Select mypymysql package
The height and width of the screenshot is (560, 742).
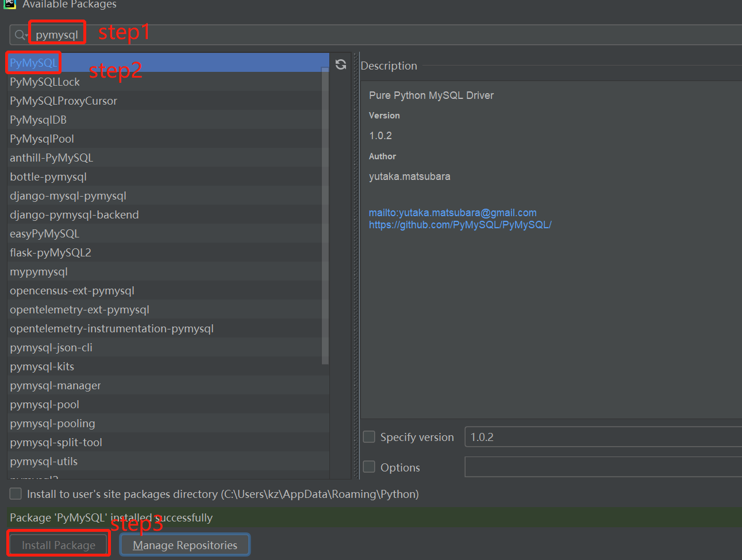168,271
